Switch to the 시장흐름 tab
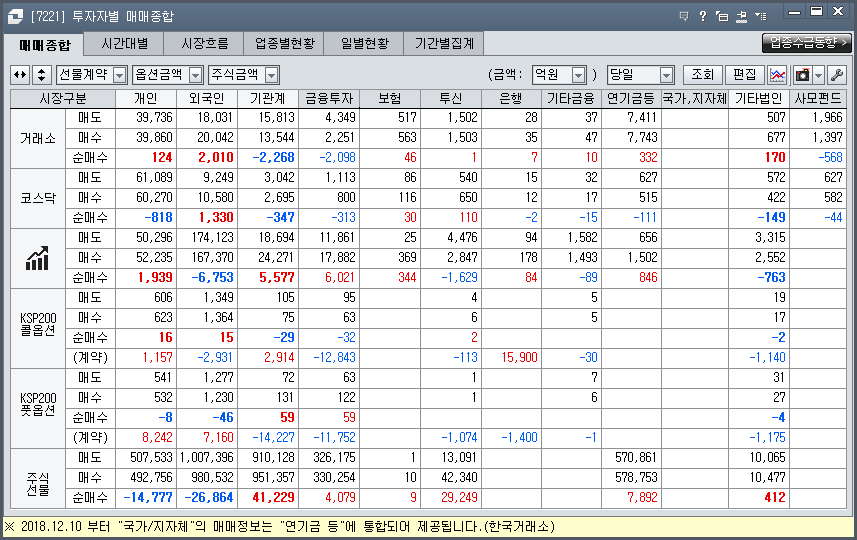The image size is (857, 540). [204, 43]
